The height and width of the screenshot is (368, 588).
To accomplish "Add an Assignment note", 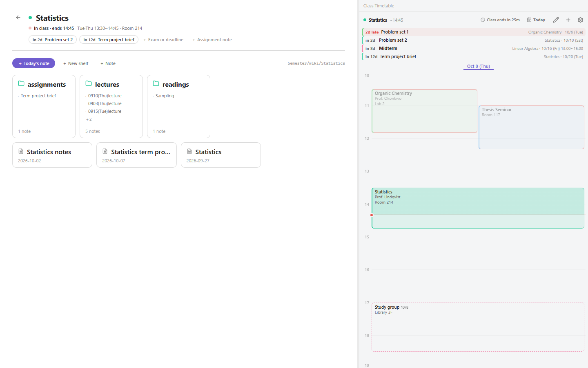I will pyautogui.click(x=212, y=40).
